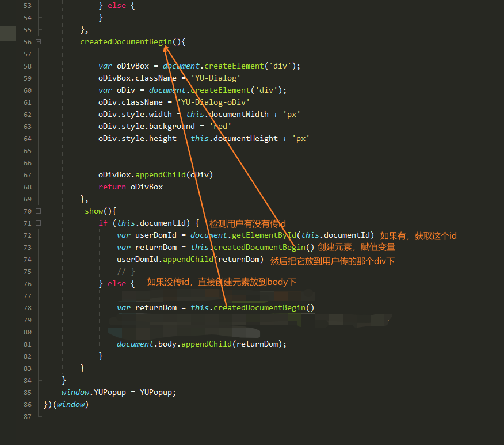The height and width of the screenshot is (445, 504).
Task: Click the _show method name
Action: (x=91, y=211)
